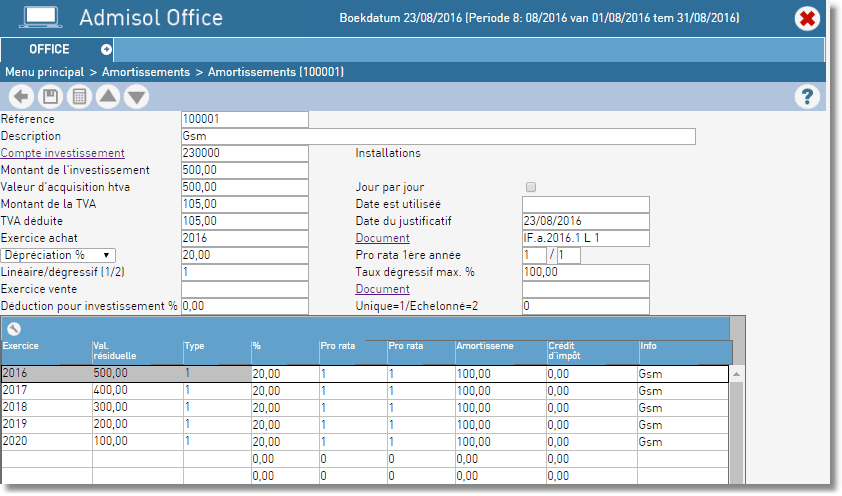Viewport: 842px width, 496px height.
Task: Edit Valeur d'acquisition htva field
Action: coord(245,187)
